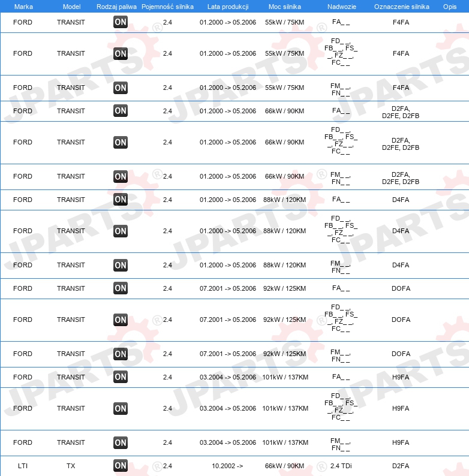Screen dimensions: 469x476
Task: Select the ON fuel icon in the LTI TX row
Action: pos(121,466)
